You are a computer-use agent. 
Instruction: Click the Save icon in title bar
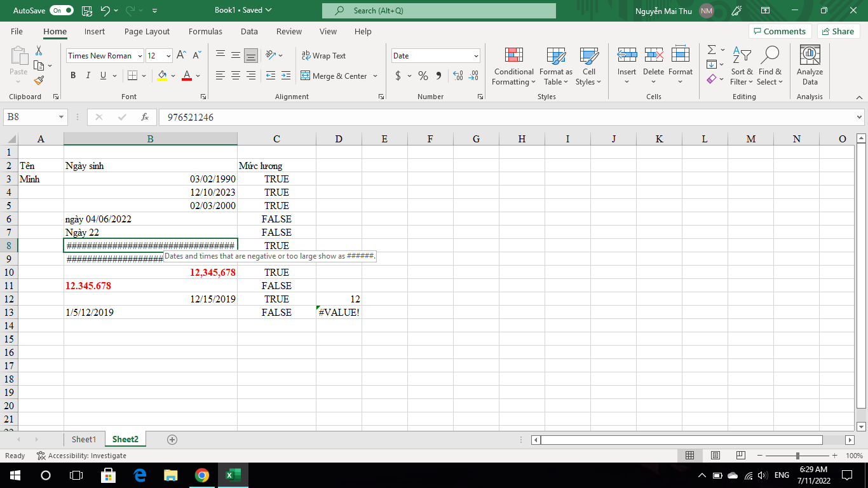coord(87,11)
